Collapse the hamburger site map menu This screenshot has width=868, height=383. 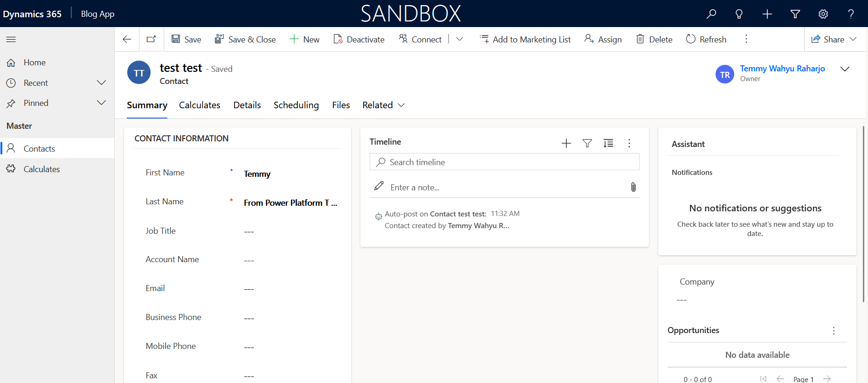tap(11, 39)
